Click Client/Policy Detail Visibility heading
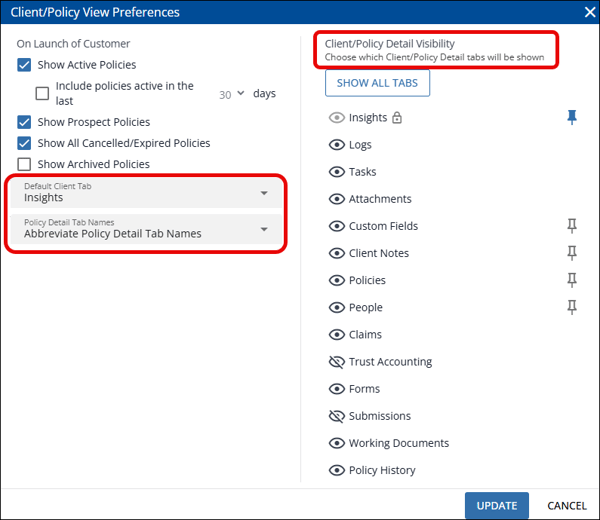The image size is (600, 520). [x=390, y=44]
